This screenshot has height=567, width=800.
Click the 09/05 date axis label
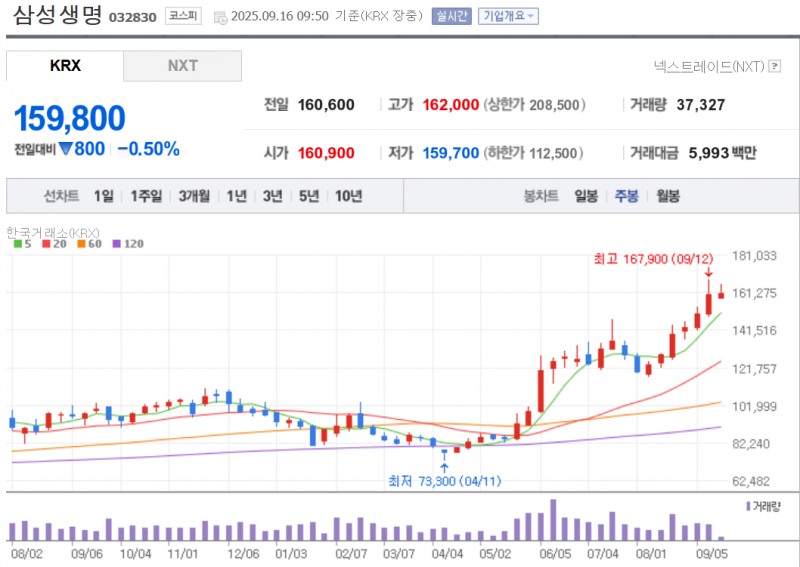pos(712,554)
